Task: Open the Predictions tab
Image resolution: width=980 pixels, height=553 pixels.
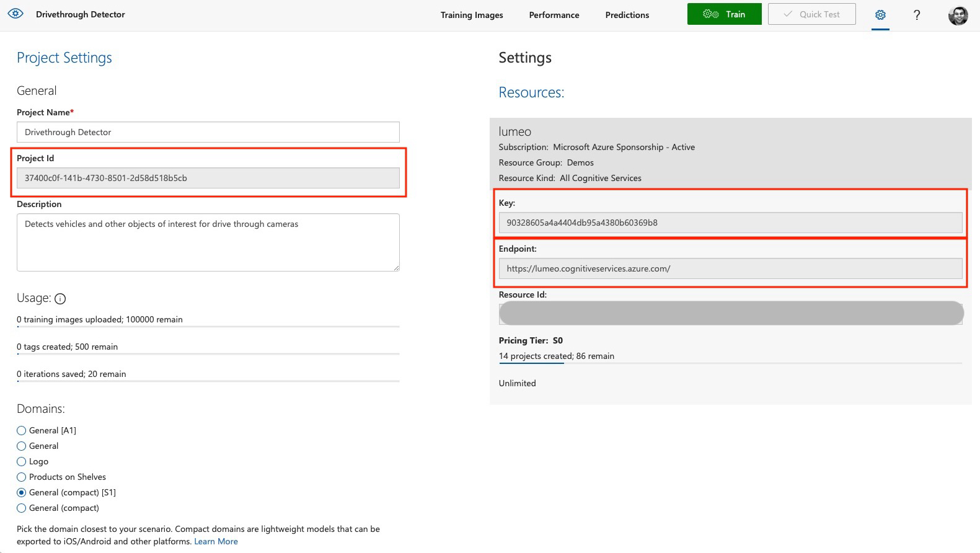Action: point(627,15)
